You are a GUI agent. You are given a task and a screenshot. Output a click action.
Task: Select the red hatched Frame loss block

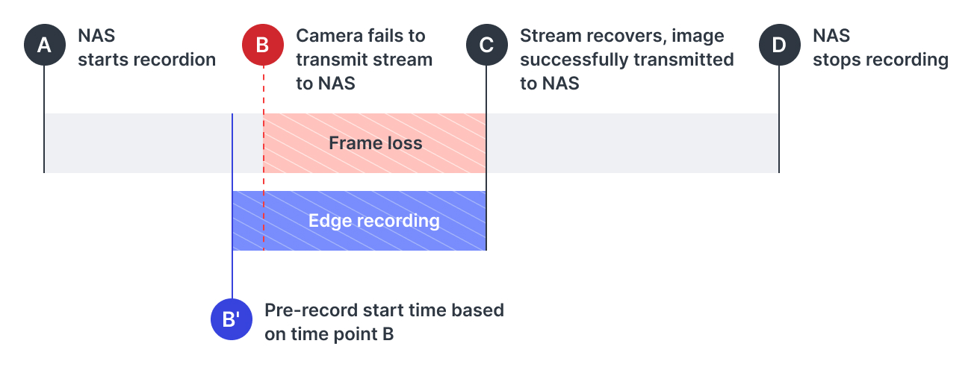coord(375,143)
